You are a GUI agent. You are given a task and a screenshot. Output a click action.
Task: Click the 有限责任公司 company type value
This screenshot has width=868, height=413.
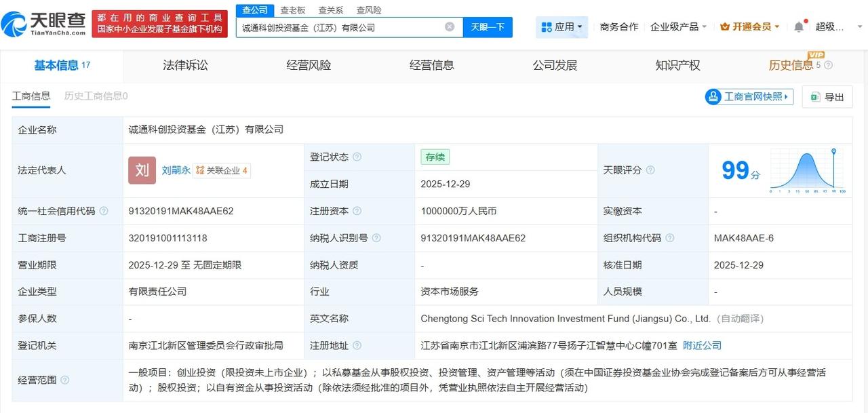(157, 292)
